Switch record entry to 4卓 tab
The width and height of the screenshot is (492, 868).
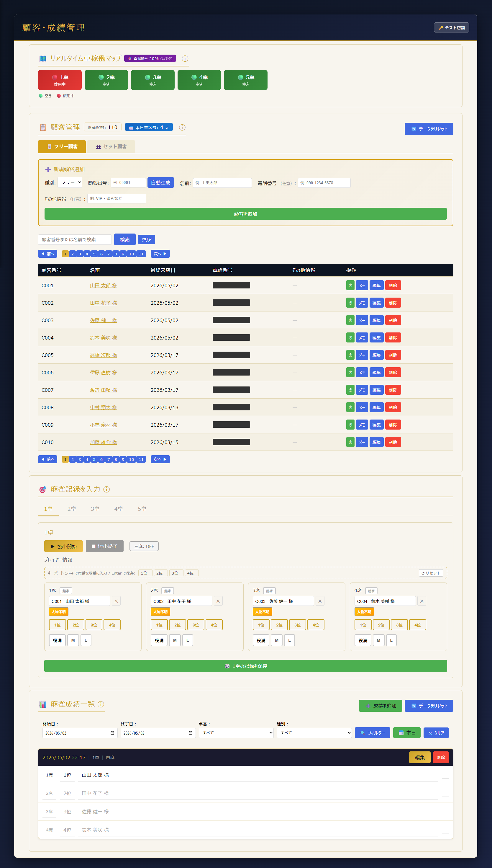(118, 509)
